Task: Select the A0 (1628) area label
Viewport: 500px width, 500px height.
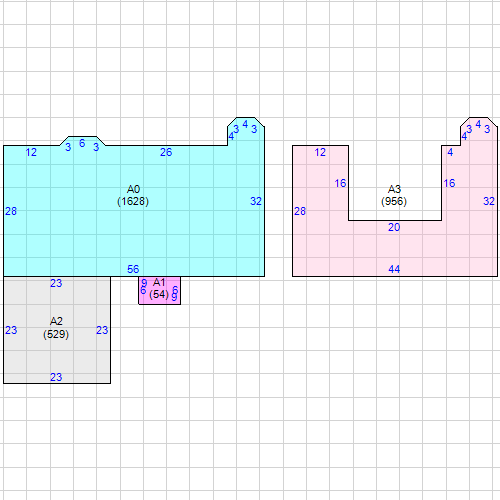Action: click(x=133, y=195)
